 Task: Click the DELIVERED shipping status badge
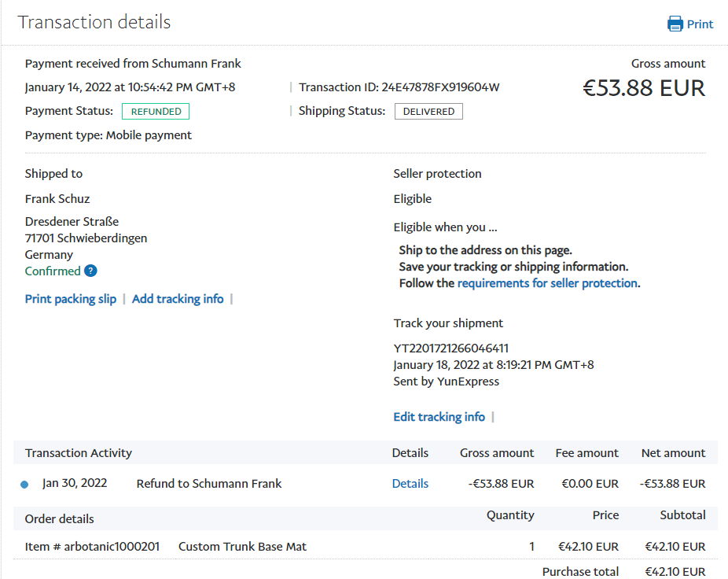pyautogui.click(x=428, y=112)
